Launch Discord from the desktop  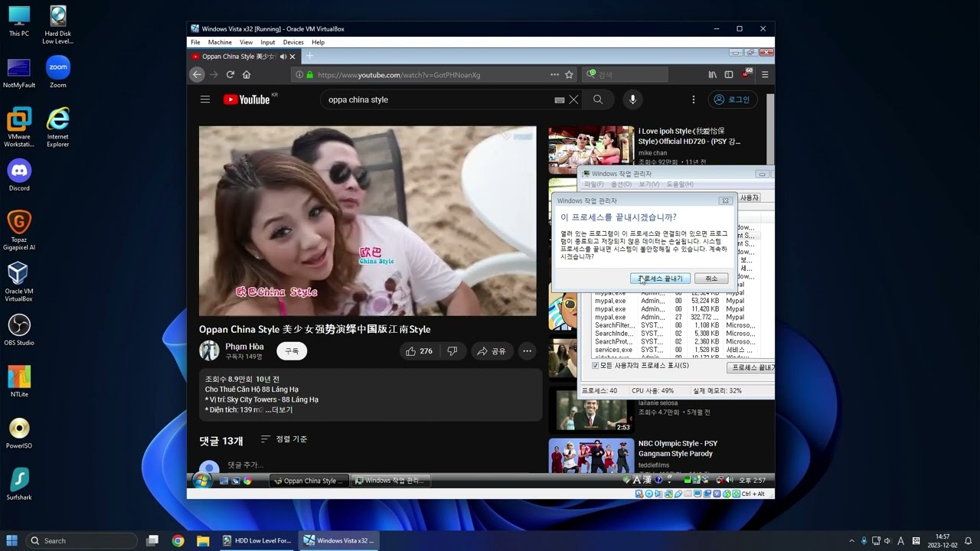[x=19, y=175]
